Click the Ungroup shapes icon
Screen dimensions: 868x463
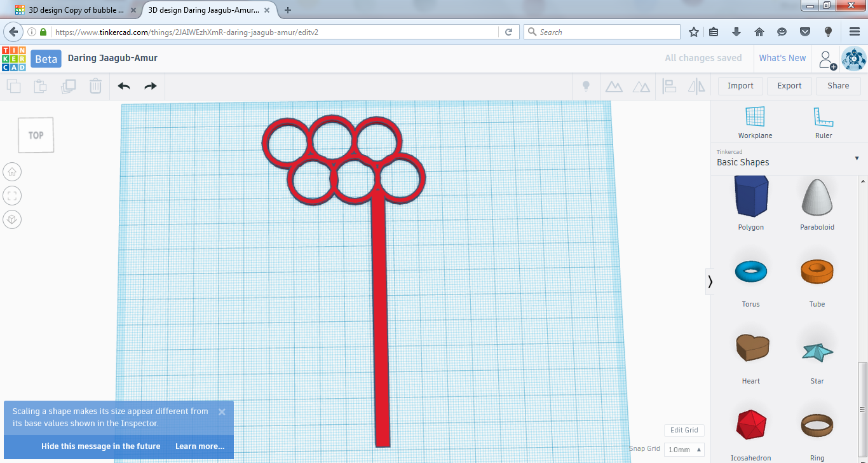point(641,86)
